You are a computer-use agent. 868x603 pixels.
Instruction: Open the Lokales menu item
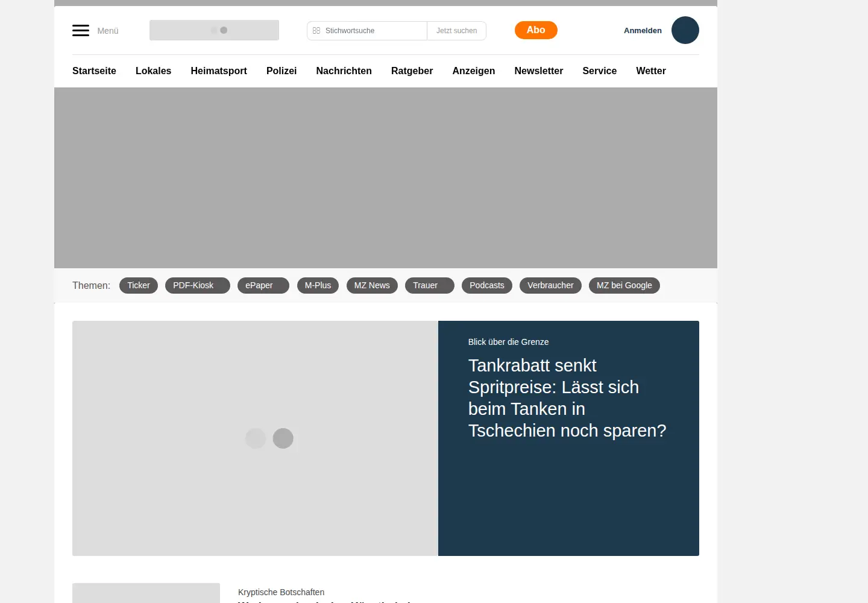coord(153,71)
